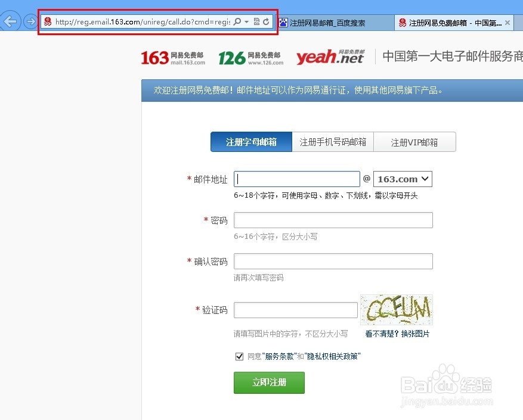The width and height of the screenshot is (523, 420).
Task: Click the 请再次填写密码 hint text
Action: [258, 278]
